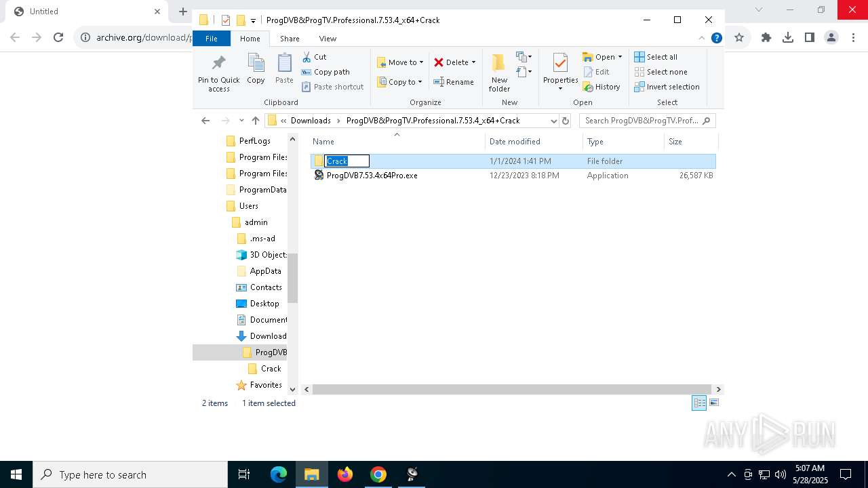Image resolution: width=868 pixels, height=488 pixels.
Task: Create a New folder
Action: 499,73
